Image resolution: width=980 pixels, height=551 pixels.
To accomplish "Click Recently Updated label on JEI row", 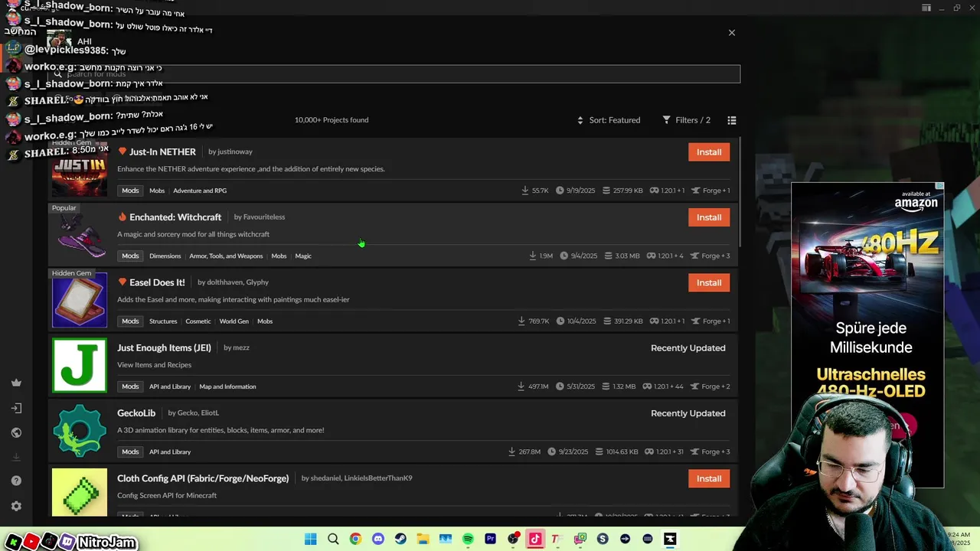I will [x=688, y=348].
